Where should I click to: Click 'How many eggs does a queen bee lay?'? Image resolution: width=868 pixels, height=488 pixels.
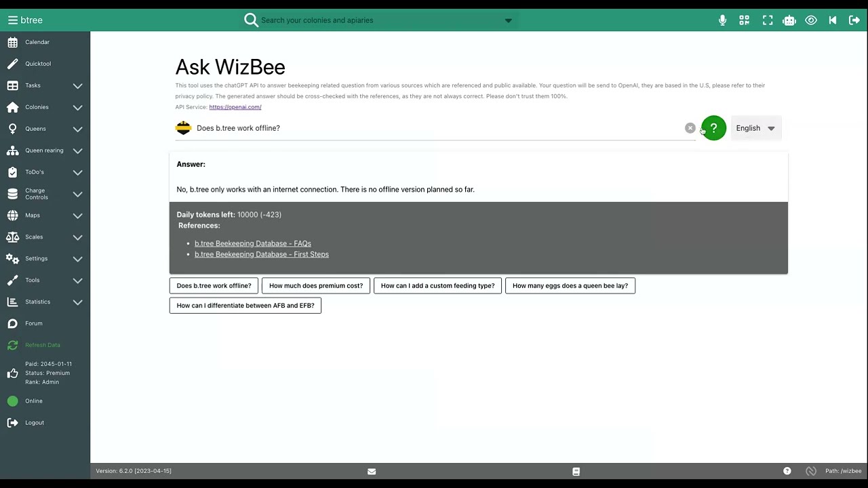pyautogui.click(x=570, y=285)
